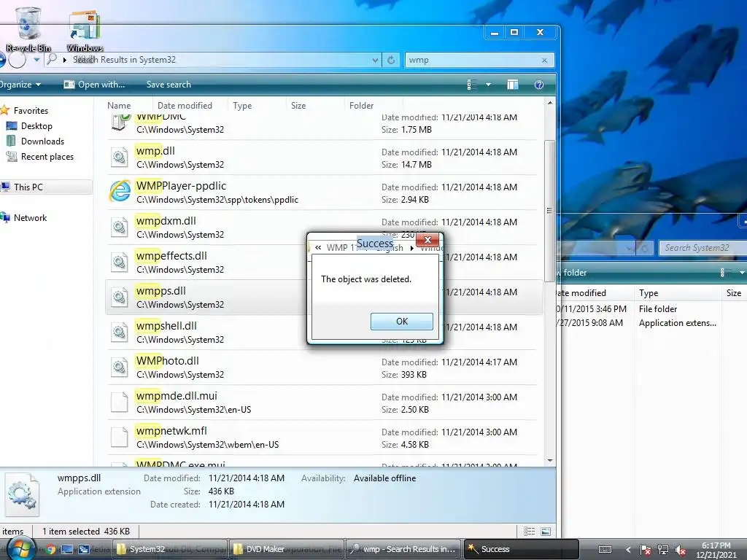747x560 pixels.
Task: Open Action Center flag tray icon
Action: point(645,550)
